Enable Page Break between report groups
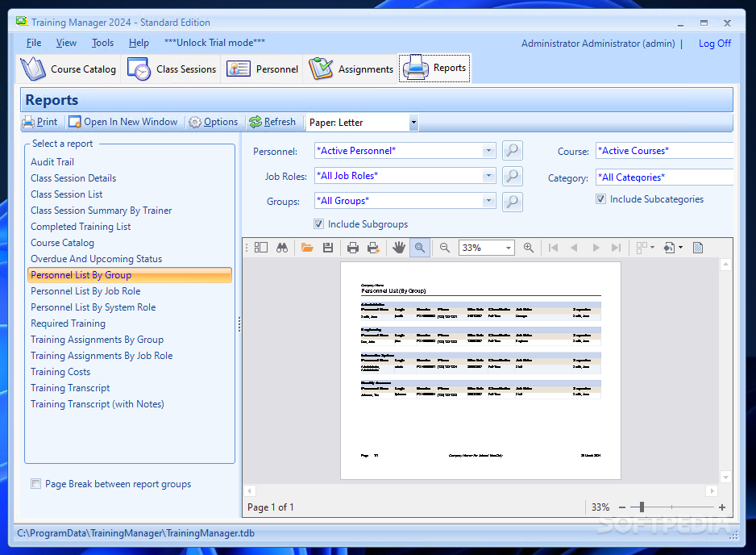Image resolution: width=756 pixels, height=555 pixels. 35,483
